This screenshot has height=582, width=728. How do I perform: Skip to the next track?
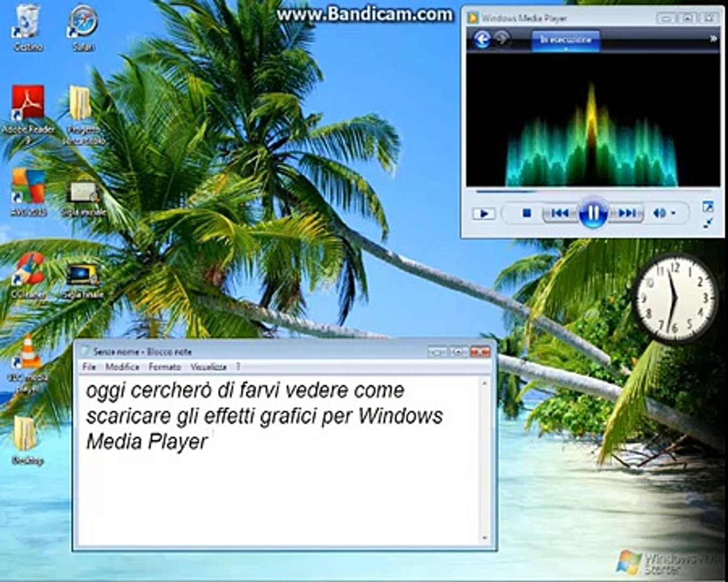(x=626, y=213)
